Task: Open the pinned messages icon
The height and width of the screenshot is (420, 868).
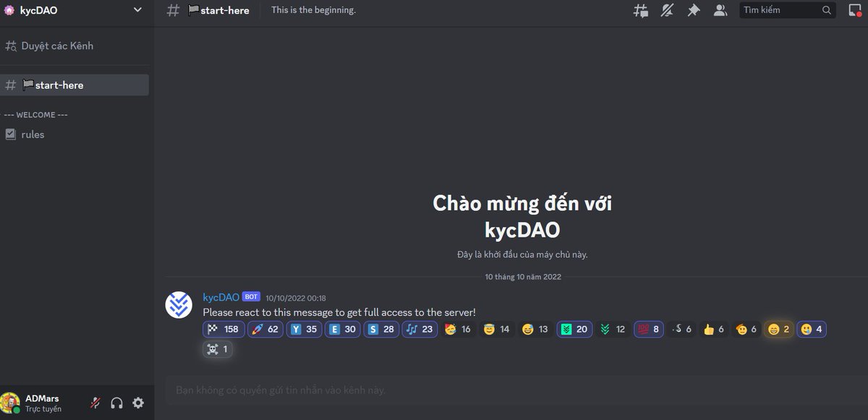Action: click(x=694, y=9)
